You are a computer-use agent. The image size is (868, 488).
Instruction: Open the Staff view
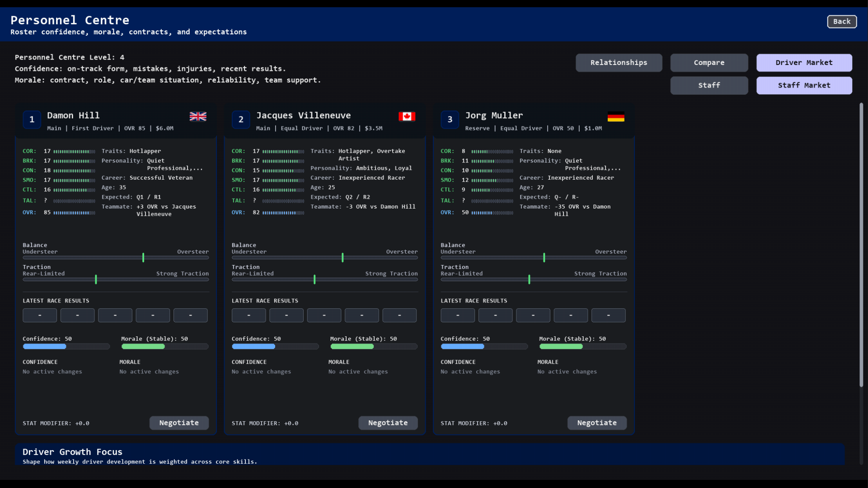click(x=709, y=85)
